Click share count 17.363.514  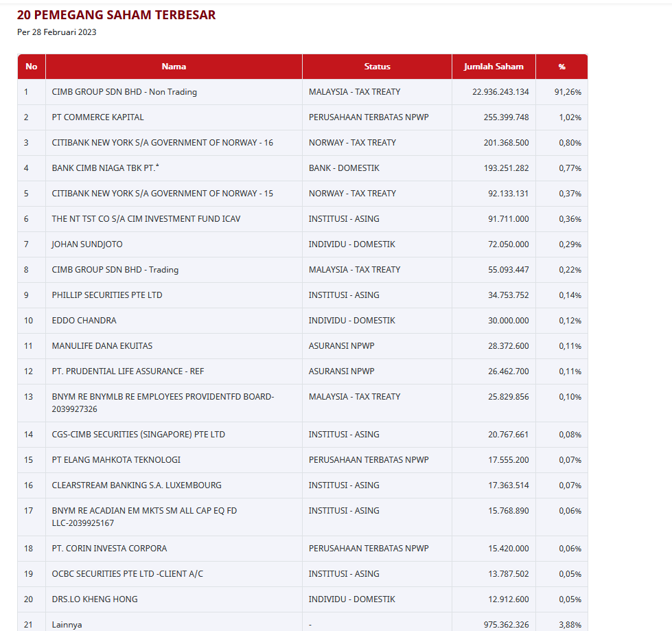coord(508,485)
